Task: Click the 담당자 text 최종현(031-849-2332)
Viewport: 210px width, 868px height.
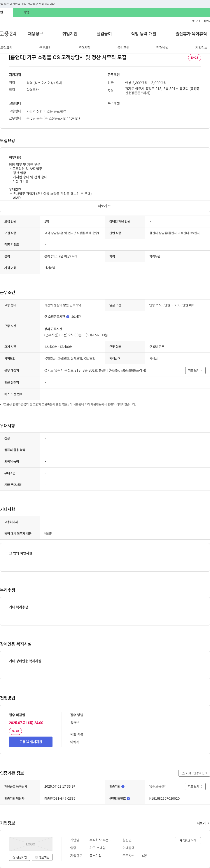Action: click(60, 799)
